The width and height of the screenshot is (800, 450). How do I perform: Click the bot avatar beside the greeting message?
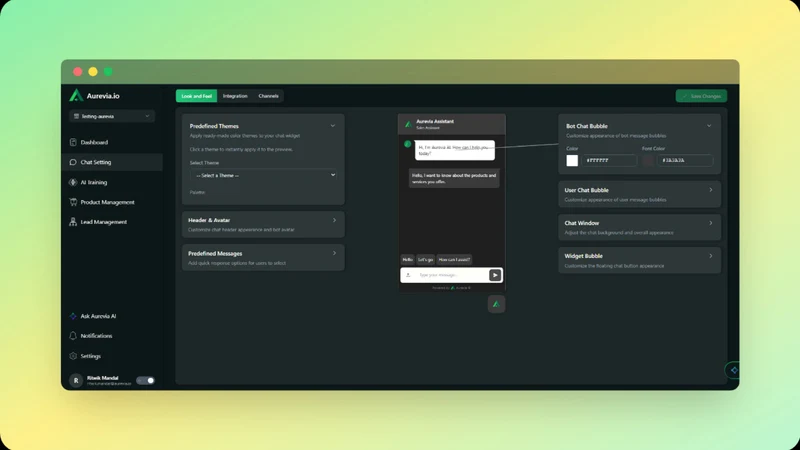(x=408, y=144)
